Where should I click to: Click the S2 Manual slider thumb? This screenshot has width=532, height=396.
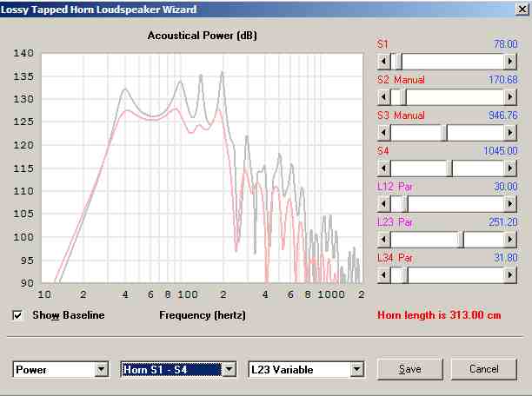tap(402, 97)
